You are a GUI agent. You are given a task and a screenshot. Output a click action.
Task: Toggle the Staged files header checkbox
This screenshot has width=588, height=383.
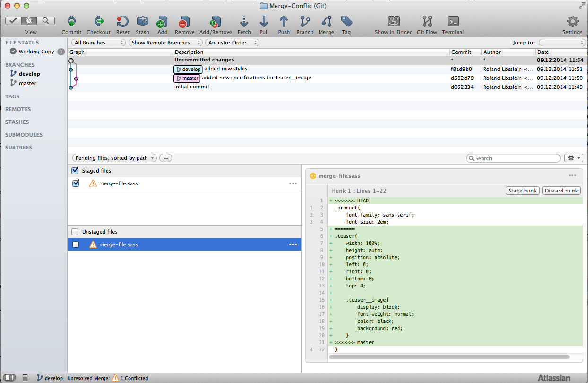75,170
